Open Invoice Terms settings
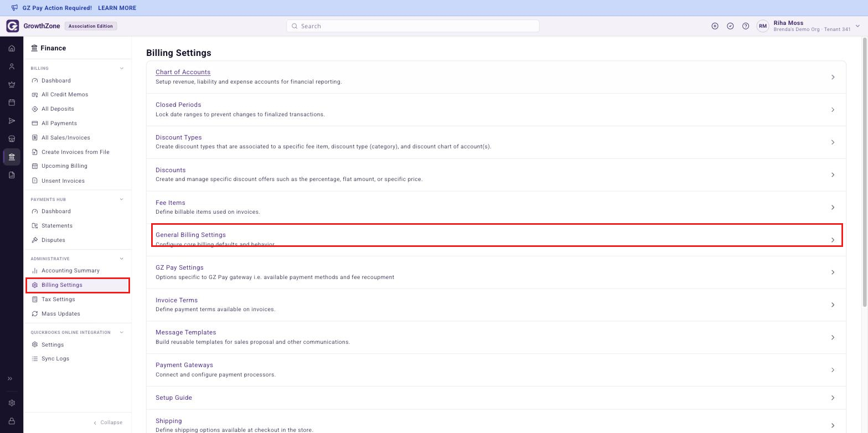 click(497, 305)
